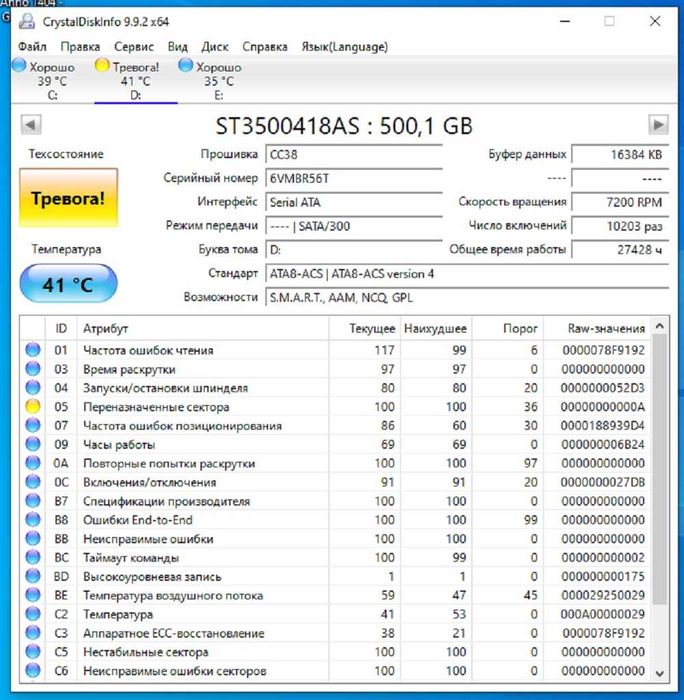The image size is (684, 700).
Task: Click rotation speed value 7200 RPM
Action: (x=620, y=202)
